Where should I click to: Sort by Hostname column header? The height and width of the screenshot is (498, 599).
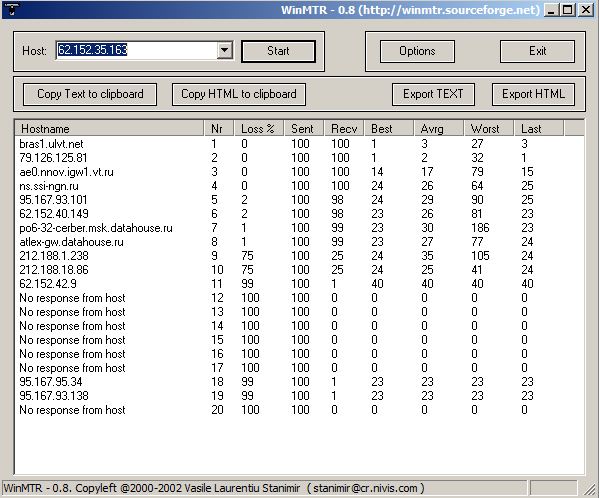(109, 129)
